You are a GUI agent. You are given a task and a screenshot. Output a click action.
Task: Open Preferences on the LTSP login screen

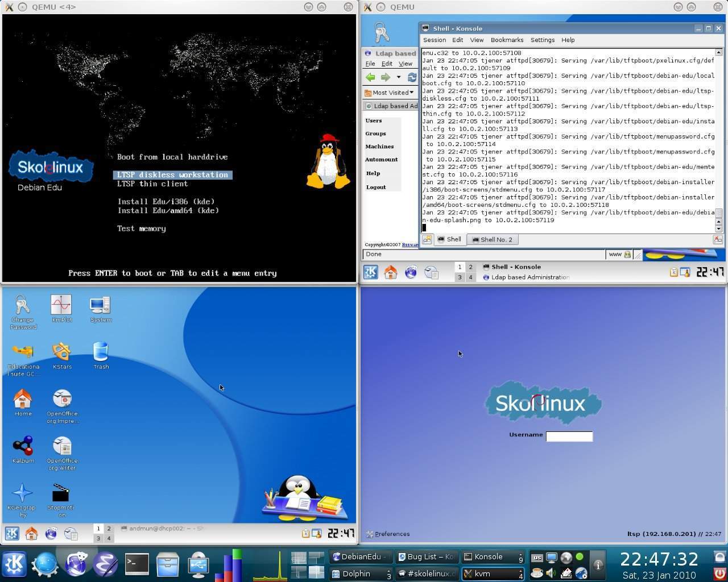tap(388, 534)
